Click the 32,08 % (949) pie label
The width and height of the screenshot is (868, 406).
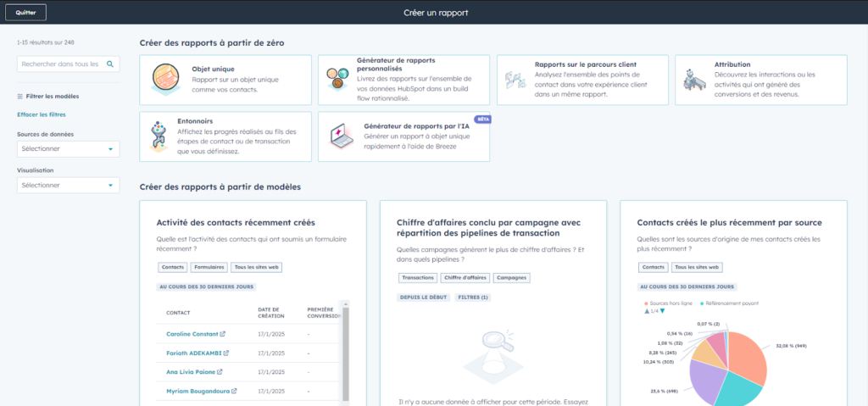tap(792, 346)
